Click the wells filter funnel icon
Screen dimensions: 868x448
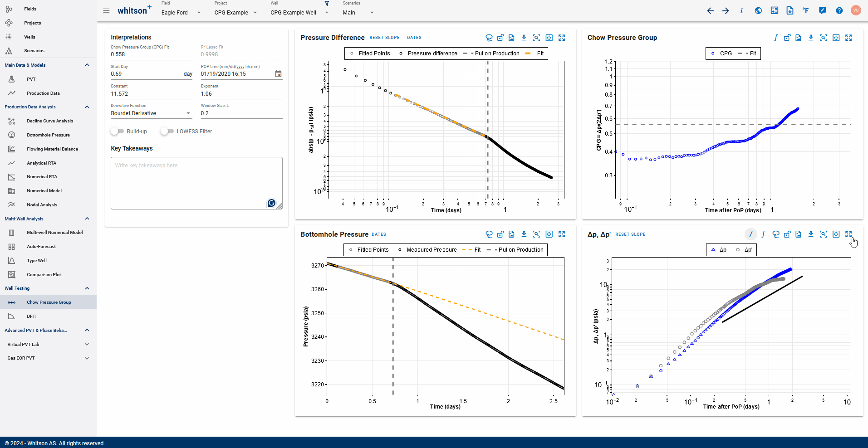point(327,4)
